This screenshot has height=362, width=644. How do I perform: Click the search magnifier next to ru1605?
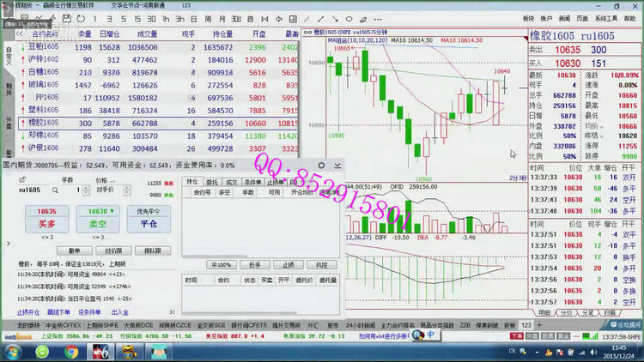click(54, 190)
